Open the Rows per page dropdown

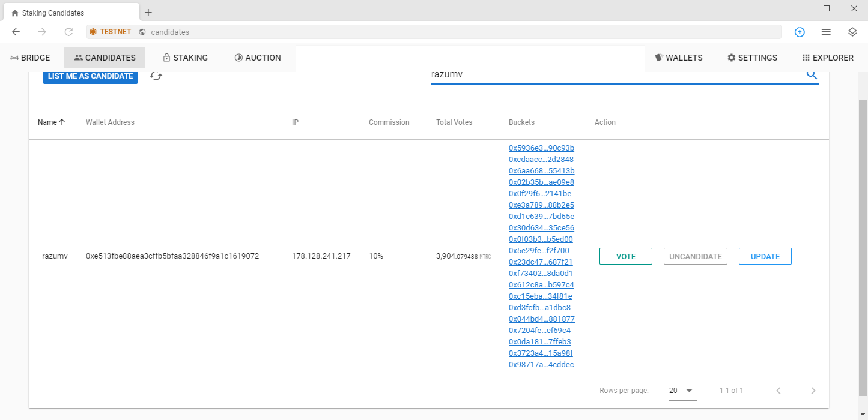point(682,391)
